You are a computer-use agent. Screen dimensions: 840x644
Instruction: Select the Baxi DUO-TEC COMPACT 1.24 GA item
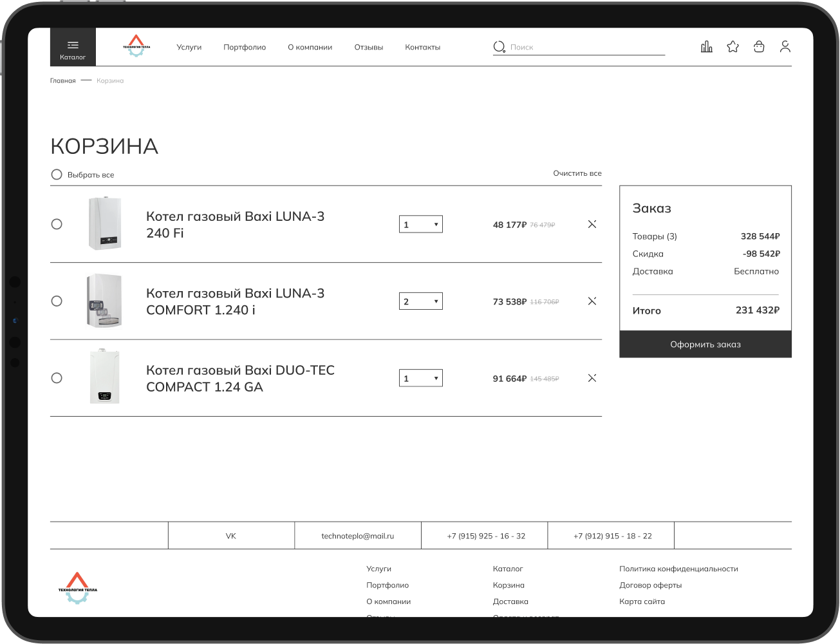coord(57,378)
